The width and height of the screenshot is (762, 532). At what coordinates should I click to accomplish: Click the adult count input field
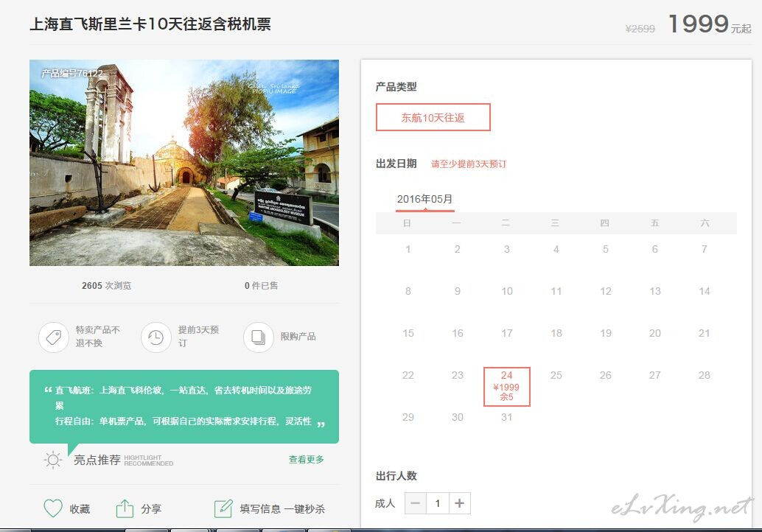437,503
